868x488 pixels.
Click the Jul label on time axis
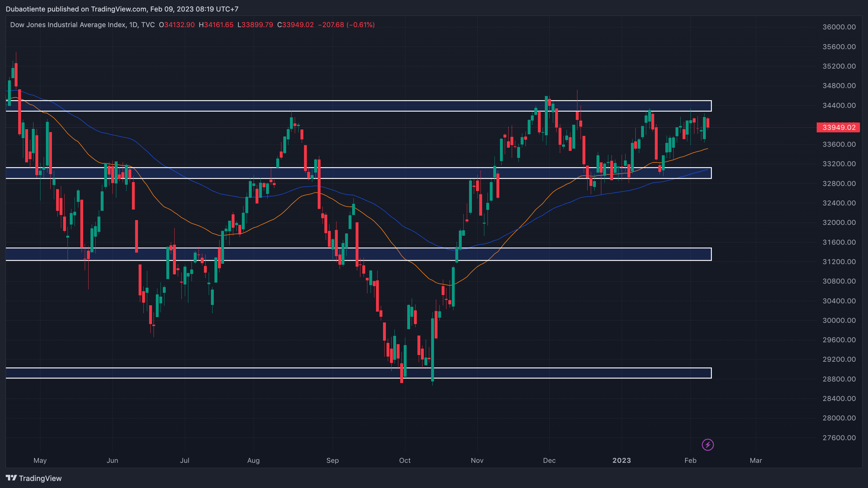pos(184,461)
